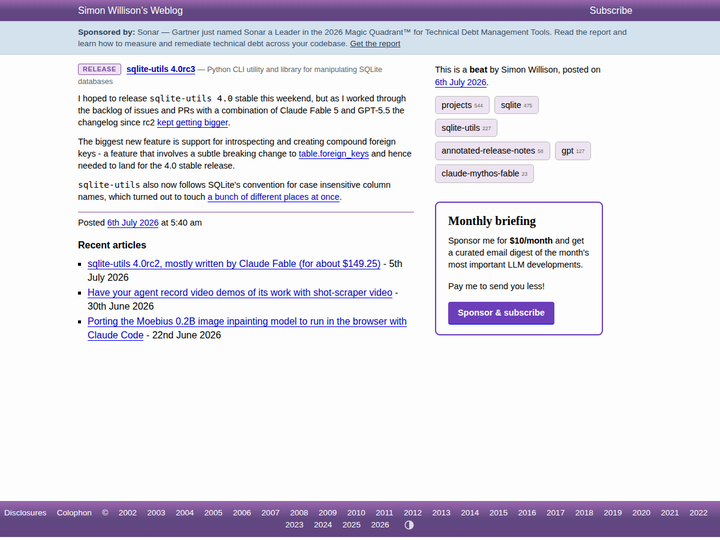This screenshot has width=720, height=540.
Task: Open the table.foreign_keys documentation link
Action: click(333, 154)
